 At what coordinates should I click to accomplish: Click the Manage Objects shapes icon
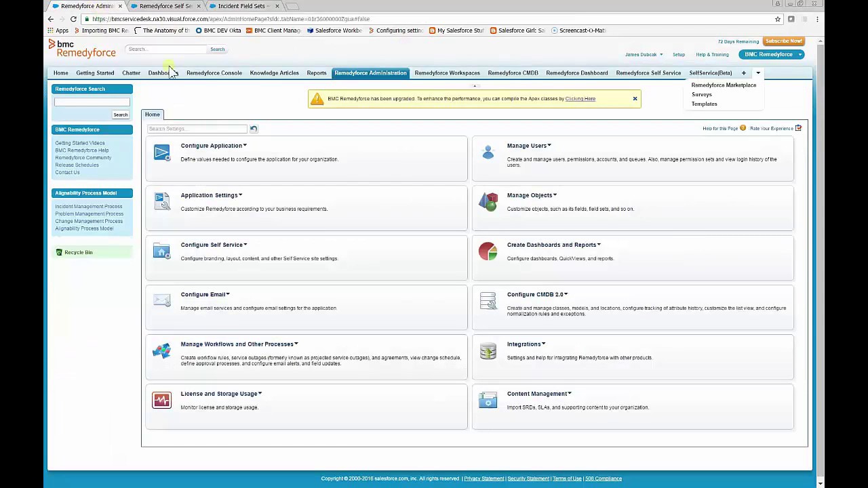488,201
